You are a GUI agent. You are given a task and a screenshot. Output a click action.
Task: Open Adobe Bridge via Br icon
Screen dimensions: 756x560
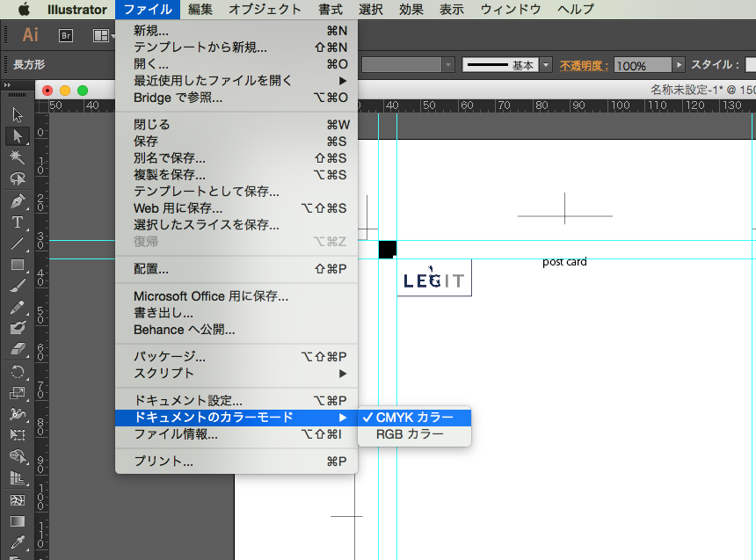(66, 35)
